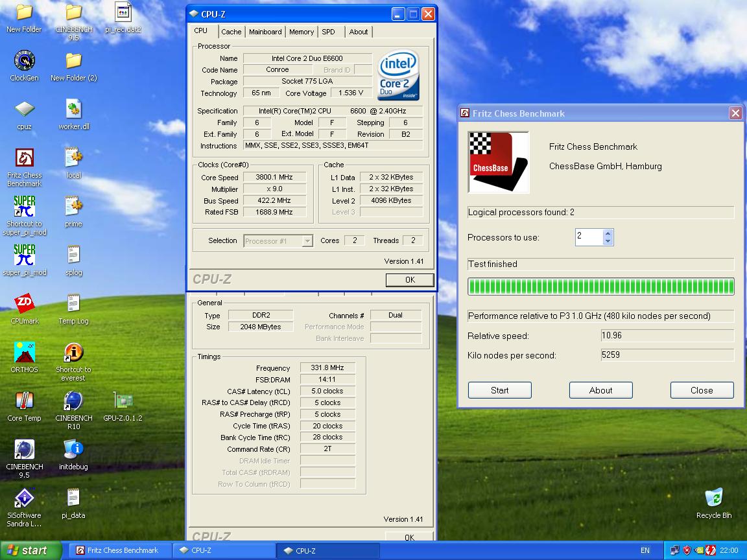The height and width of the screenshot is (560, 747).
Task: Launch the CINEBENCH 9.5 application shortcut
Action: [x=24, y=459]
